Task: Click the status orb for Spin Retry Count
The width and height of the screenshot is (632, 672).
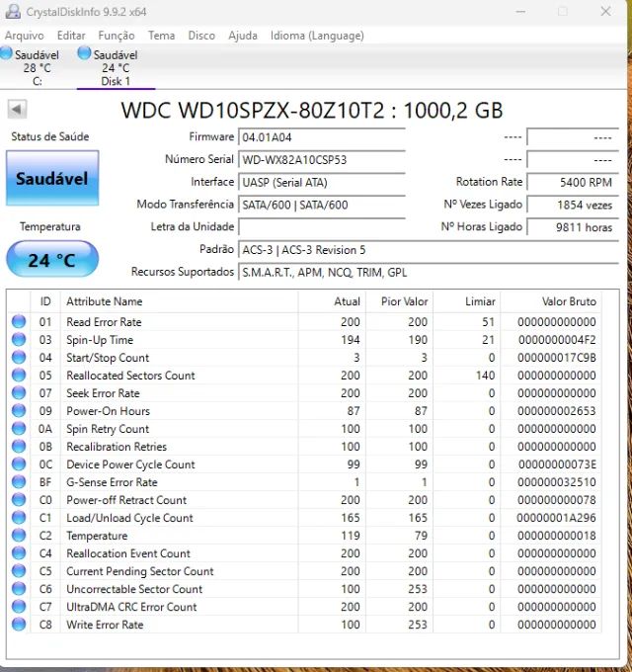Action: pos(19,428)
